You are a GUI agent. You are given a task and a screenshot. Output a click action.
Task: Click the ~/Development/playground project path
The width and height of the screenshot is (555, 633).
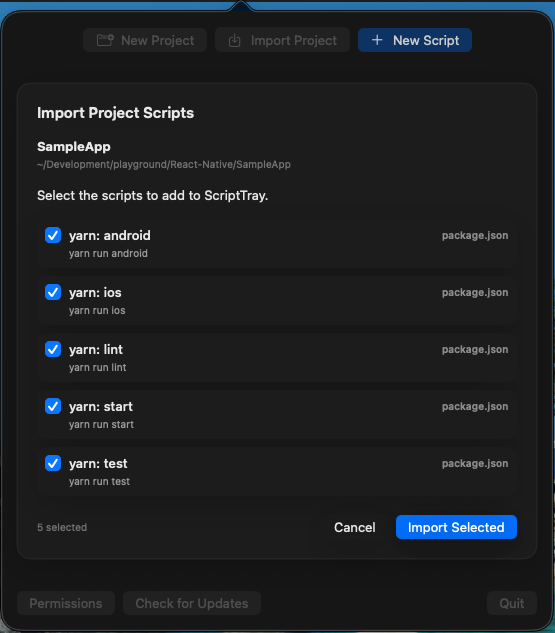[x=164, y=164]
